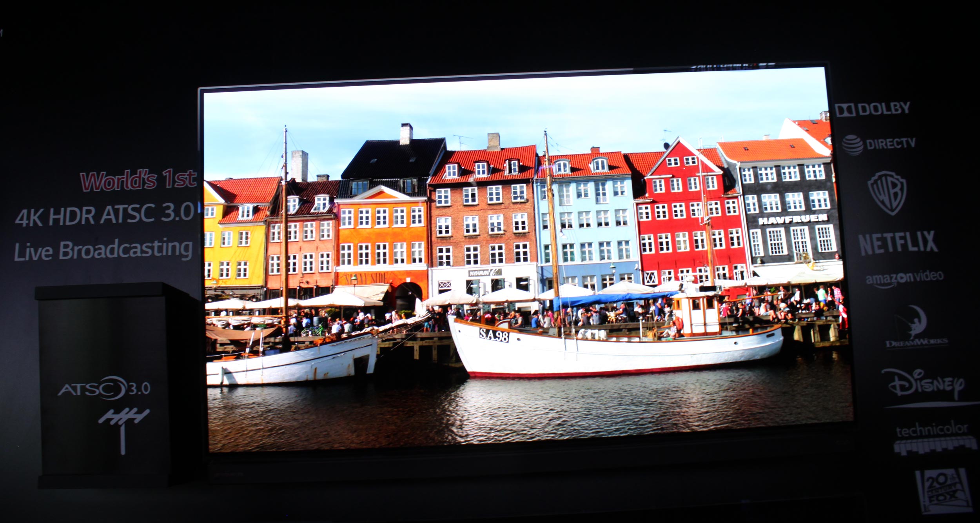The image size is (980, 523).
Task: Click the S.A.98 marking on the boat
Action: (494, 335)
